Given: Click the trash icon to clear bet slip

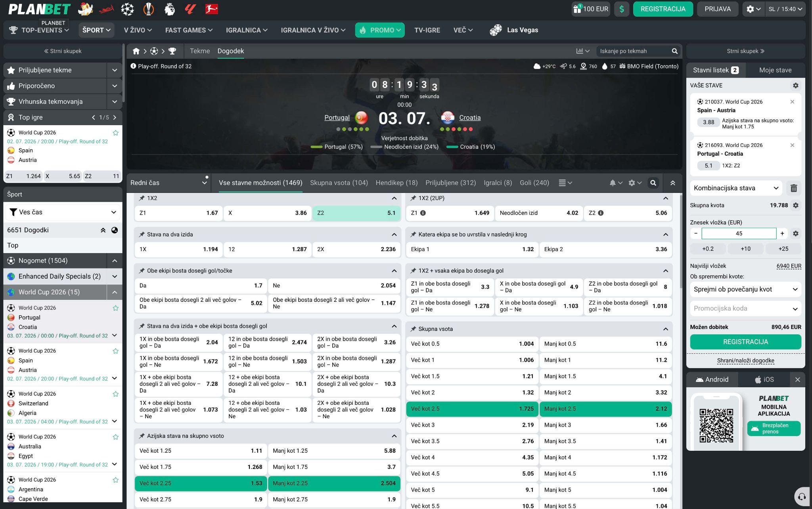Looking at the screenshot, I should pos(794,188).
